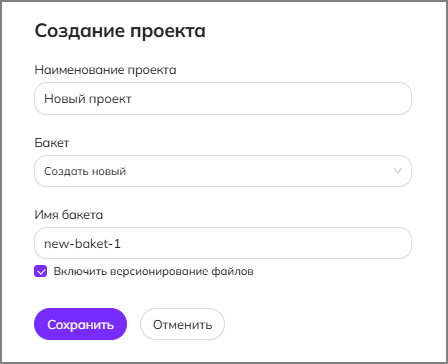Uncheck the file versioning checkbox

pos(41,271)
